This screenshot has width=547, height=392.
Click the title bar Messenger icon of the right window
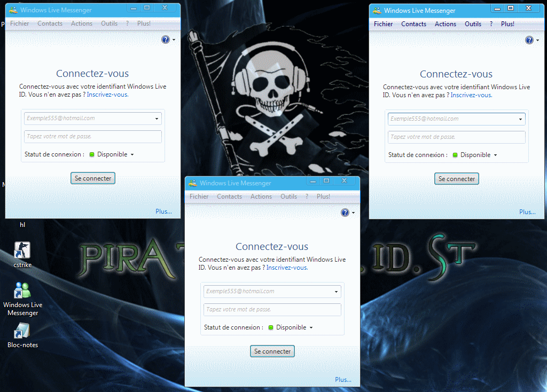(x=377, y=11)
